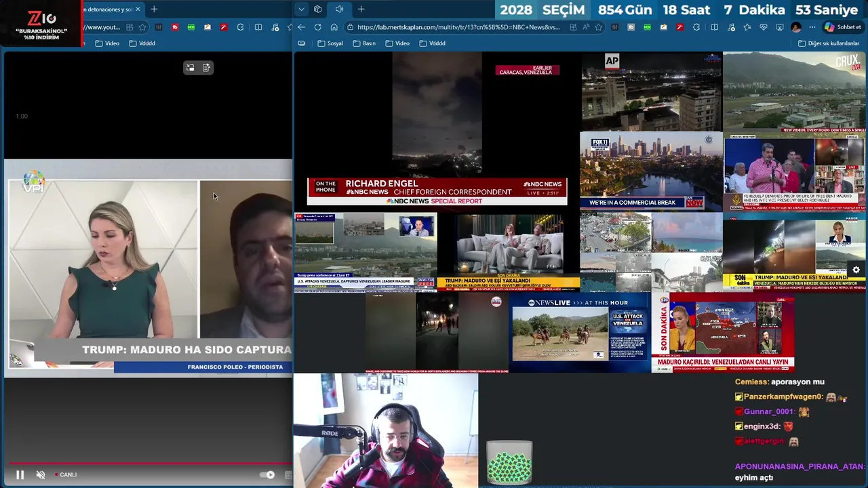Open the read aloud icon in address bar
This screenshot has width=868, height=488.
(x=586, y=27)
